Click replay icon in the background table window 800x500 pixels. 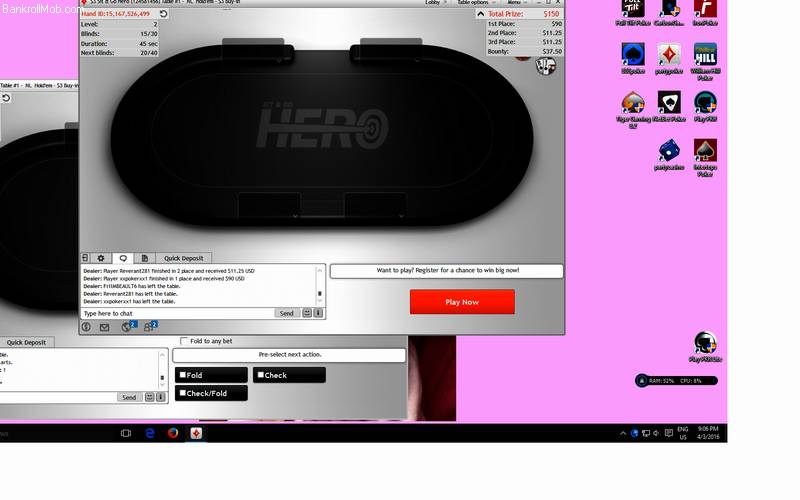click(x=6, y=98)
